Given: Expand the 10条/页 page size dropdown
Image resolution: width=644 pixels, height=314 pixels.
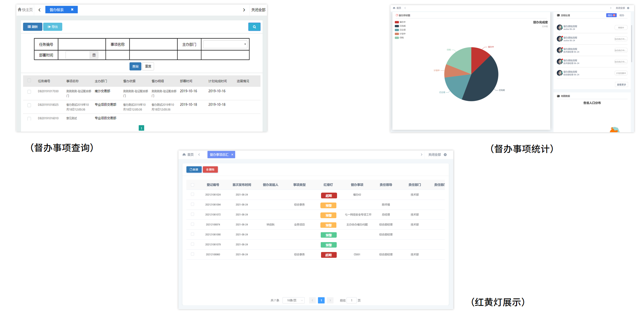Looking at the screenshot, I should tap(294, 300).
